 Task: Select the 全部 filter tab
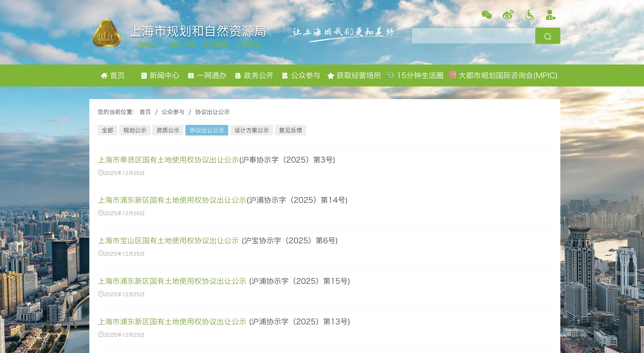107,130
